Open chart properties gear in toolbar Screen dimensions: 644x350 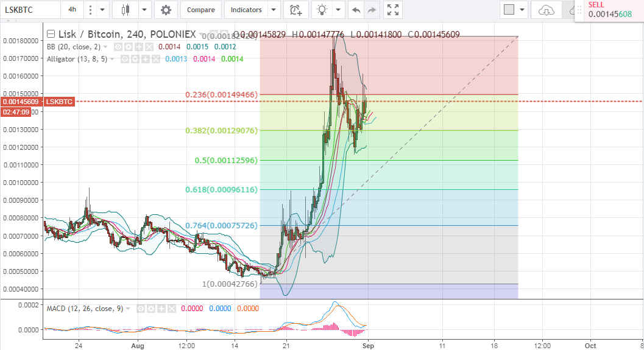coord(166,10)
